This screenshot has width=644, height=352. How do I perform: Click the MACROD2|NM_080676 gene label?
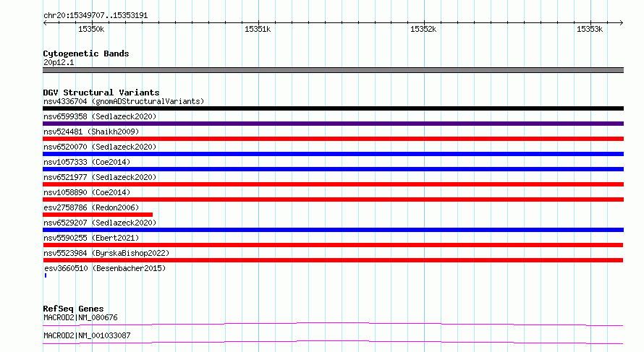pos(80,317)
